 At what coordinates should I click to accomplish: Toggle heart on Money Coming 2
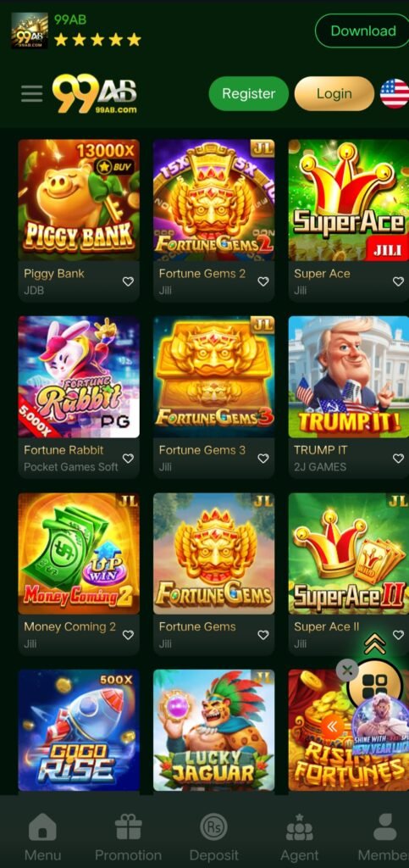[x=128, y=635]
